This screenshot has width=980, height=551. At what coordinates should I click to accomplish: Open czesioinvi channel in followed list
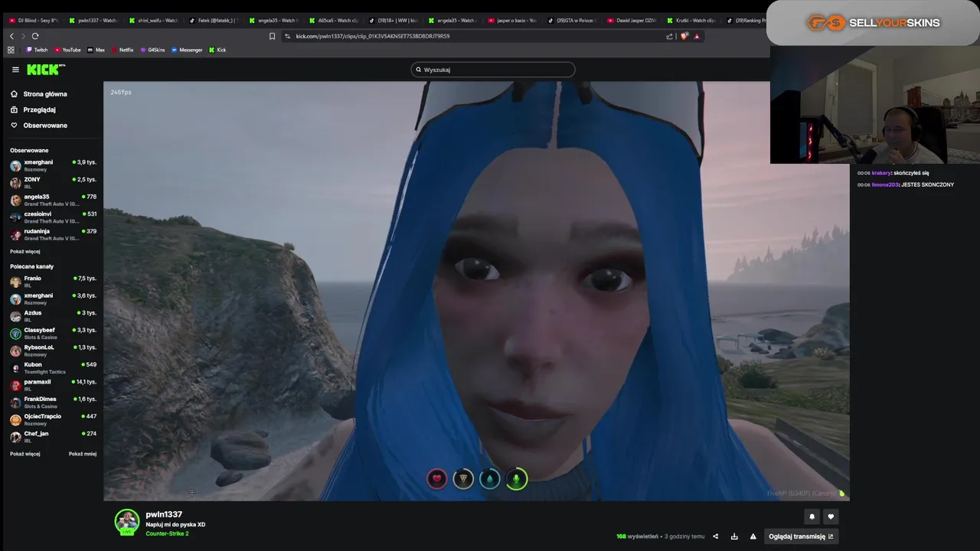(53, 217)
